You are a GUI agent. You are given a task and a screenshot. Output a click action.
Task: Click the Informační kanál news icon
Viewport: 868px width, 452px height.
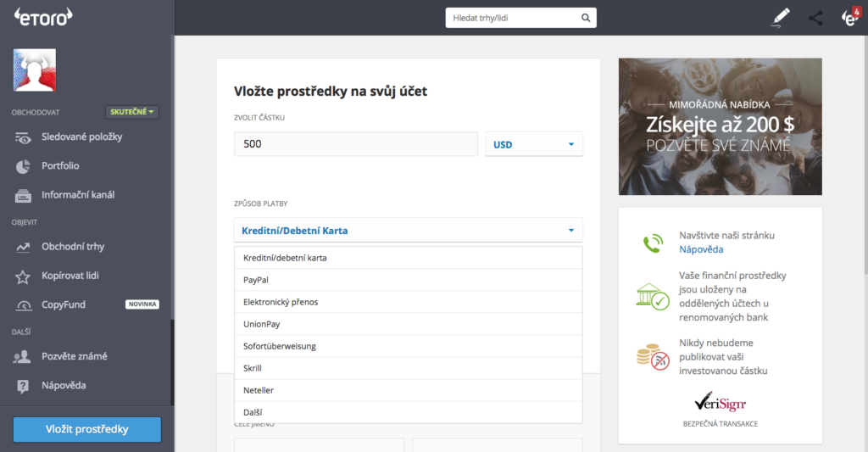pyautogui.click(x=24, y=195)
